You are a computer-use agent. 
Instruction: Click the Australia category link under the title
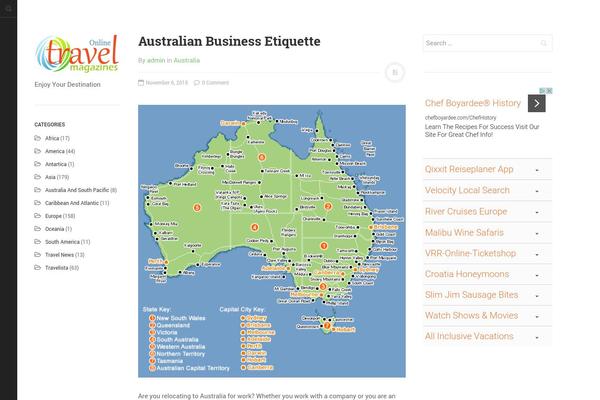pyautogui.click(x=187, y=60)
